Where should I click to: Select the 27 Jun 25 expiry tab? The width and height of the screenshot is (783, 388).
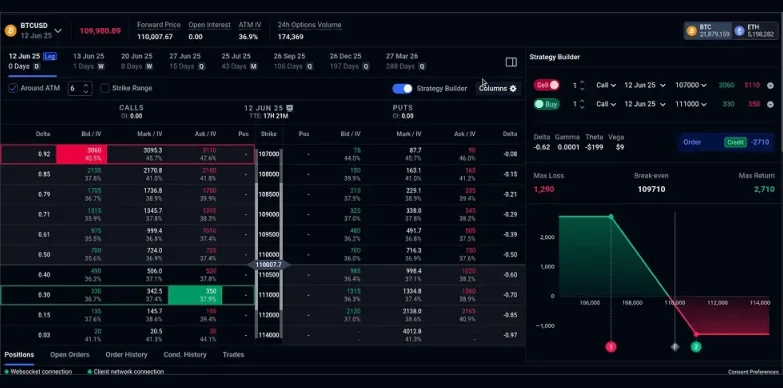click(x=187, y=61)
